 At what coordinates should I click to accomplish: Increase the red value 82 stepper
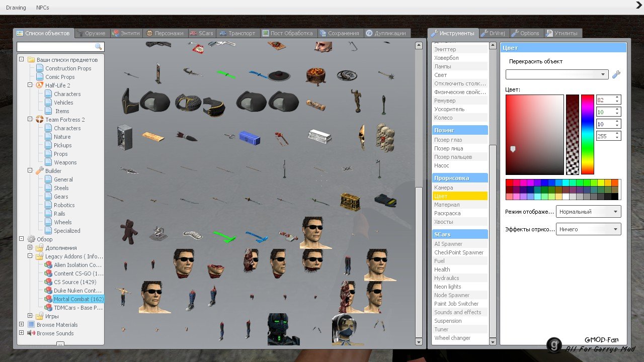[617, 98]
